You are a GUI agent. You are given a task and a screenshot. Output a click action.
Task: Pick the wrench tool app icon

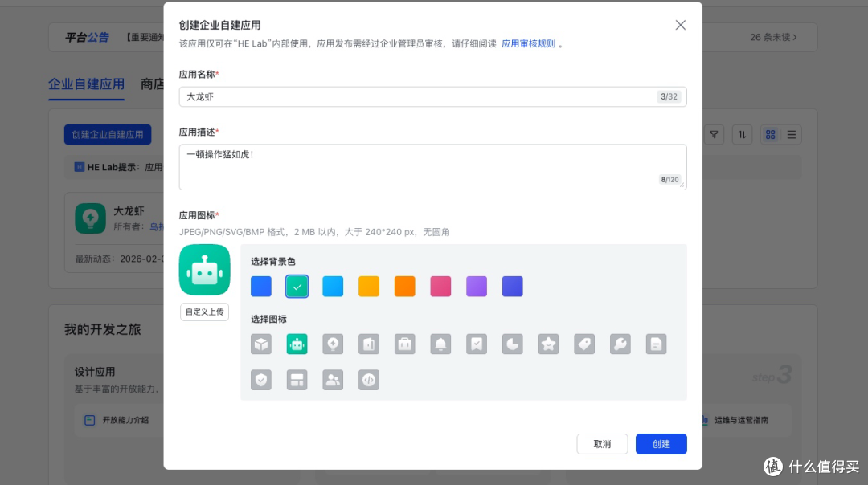(x=620, y=344)
